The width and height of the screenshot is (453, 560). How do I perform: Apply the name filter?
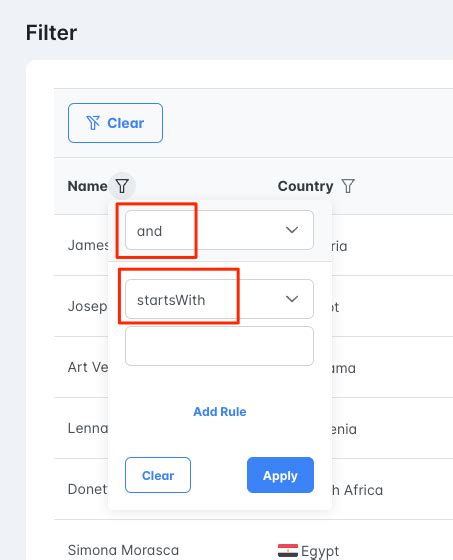(280, 475)
